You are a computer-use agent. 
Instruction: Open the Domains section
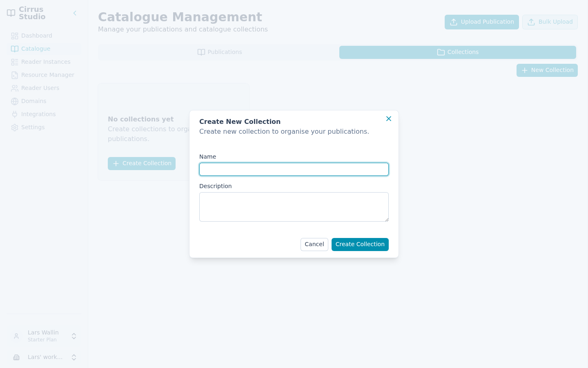pos(44,101)
